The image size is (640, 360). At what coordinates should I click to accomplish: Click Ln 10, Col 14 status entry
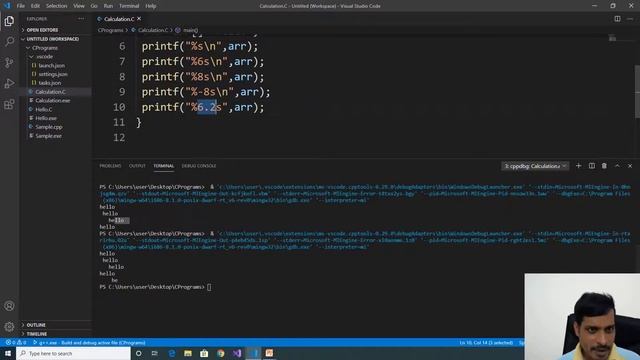click(486, 342)
